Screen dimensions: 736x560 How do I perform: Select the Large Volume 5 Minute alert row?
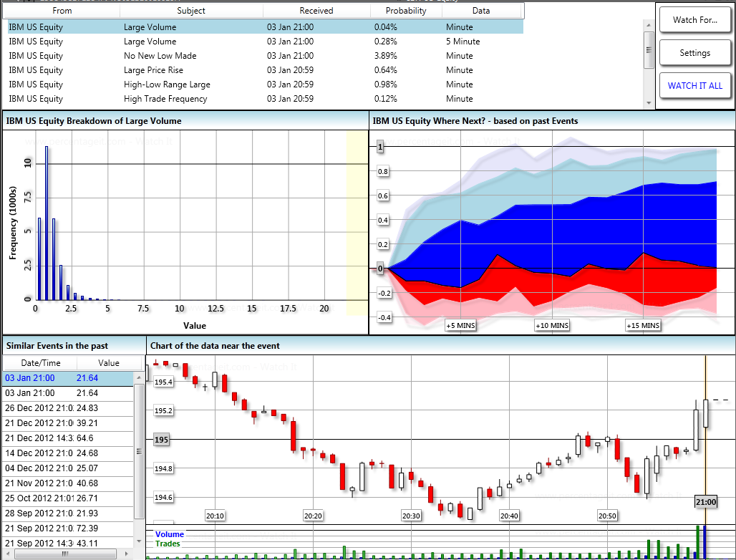[265, 42]
